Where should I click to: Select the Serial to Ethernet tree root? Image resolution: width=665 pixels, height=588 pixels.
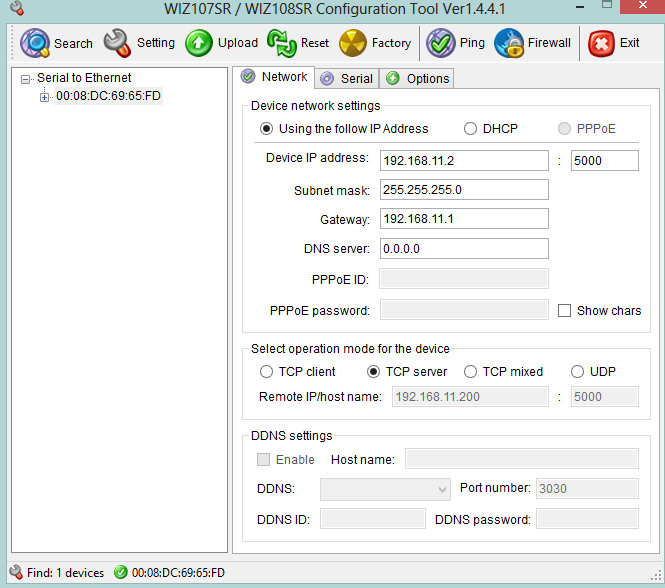[84, 78]
